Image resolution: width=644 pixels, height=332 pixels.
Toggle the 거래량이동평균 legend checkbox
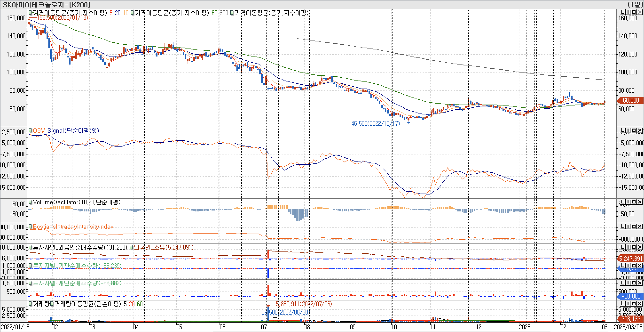click(x=52, y=304)
